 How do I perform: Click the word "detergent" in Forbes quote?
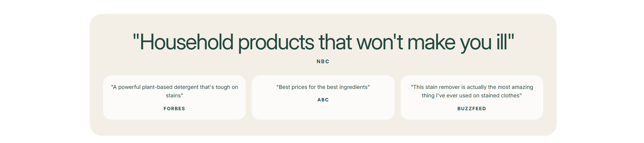click(186, 87)
